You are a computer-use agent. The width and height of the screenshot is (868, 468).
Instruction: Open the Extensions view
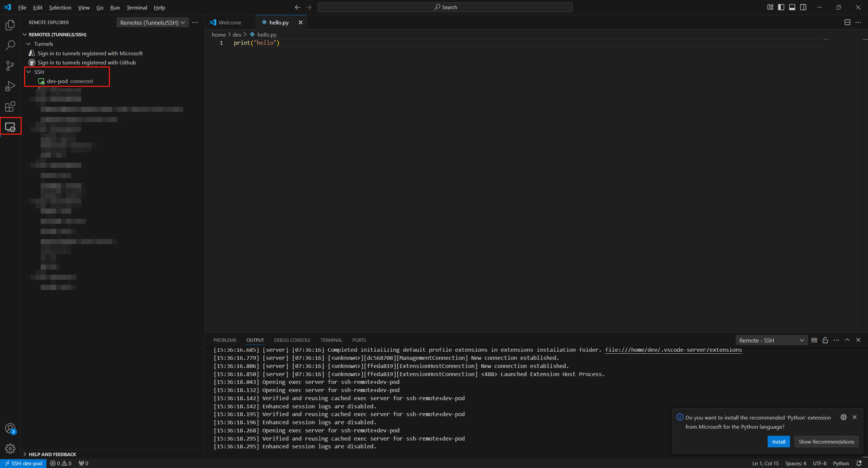tap(10, 106)
